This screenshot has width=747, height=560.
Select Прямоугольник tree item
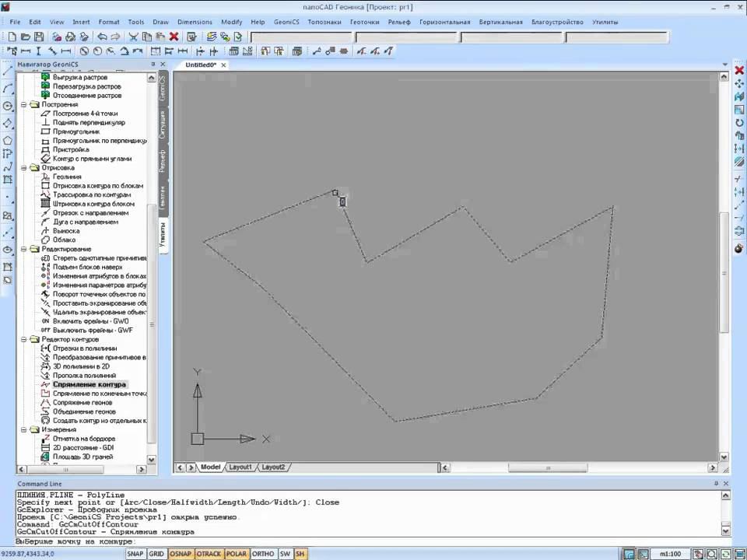76,131
